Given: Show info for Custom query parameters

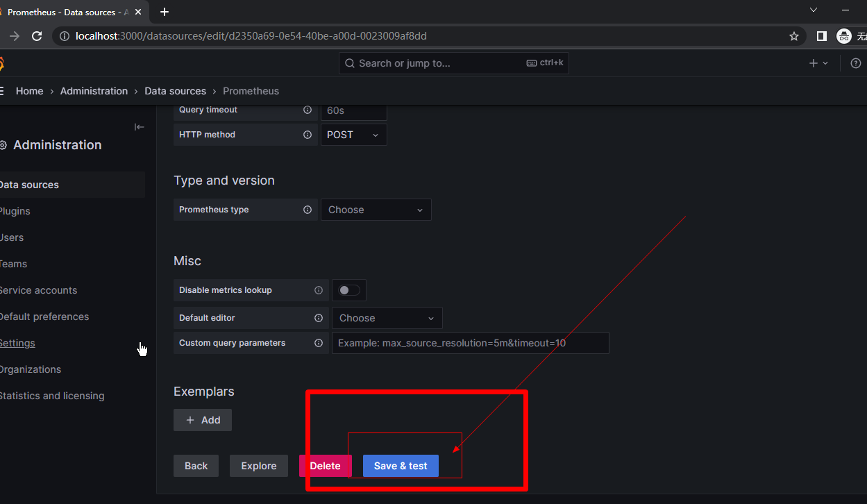Looking at the screenshot, I should click(319, 343).
